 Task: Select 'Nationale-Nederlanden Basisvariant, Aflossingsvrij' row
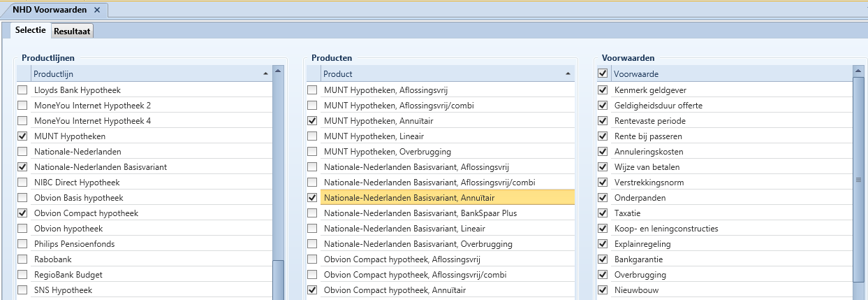pos(441,167)
